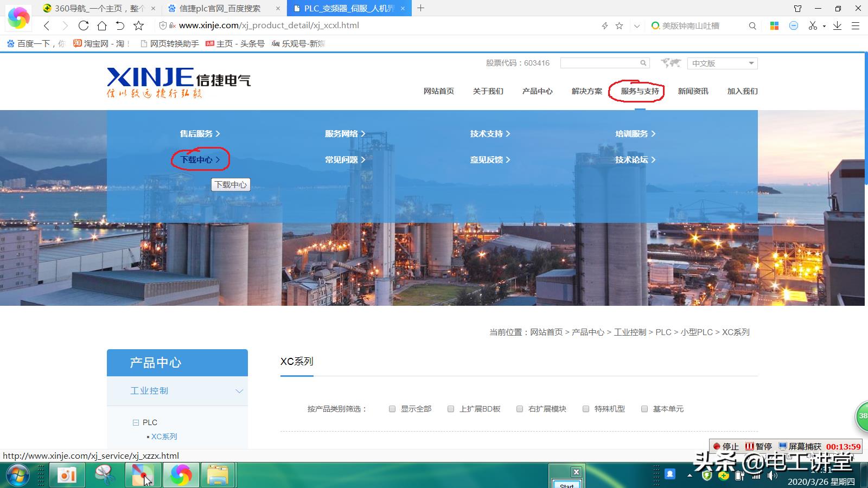The height and width of the screenshot is (488, 868).
Task: Open the browser downloads arrow icon
Action: click(x=837, y=25)
